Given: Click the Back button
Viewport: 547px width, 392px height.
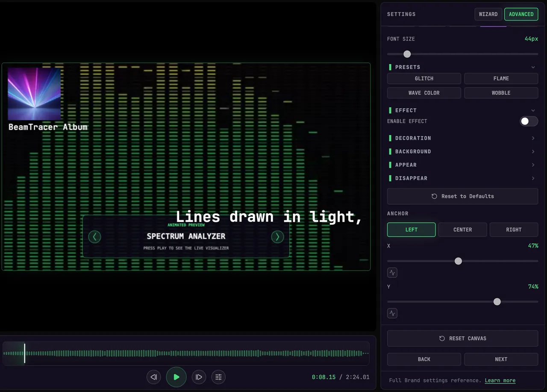Looking at the screenshot, I should pyautogui.click(x=424, y=359).
